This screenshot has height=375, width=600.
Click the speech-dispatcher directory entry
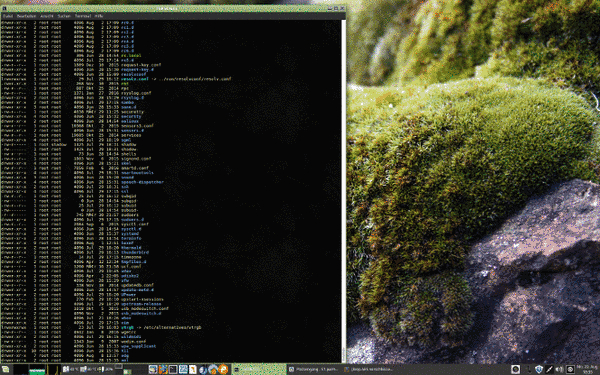[x=142, y=182]
